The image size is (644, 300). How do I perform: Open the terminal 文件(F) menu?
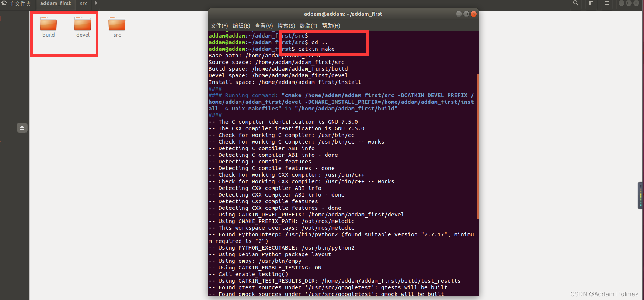coord(219,26)
